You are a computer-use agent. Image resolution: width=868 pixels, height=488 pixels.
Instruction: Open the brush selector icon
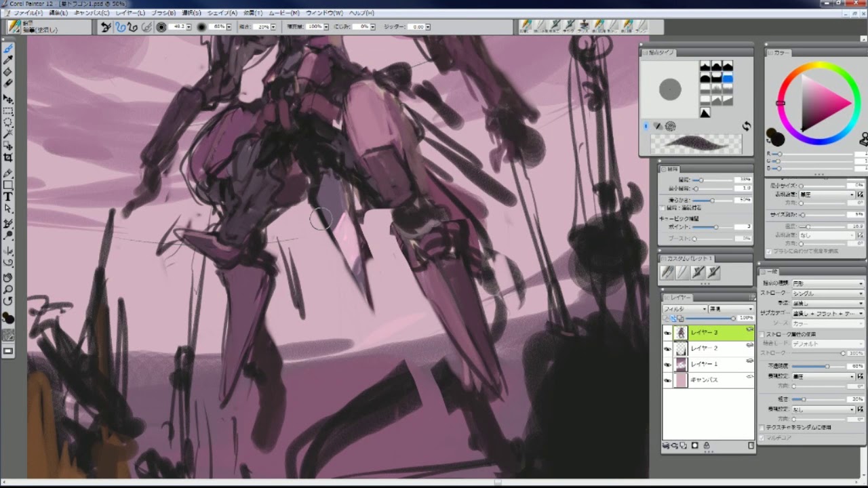tap(13, 26)
